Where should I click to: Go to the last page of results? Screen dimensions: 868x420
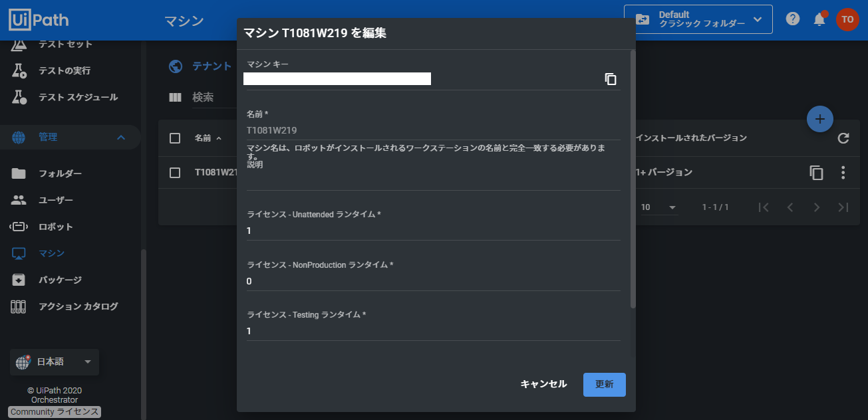click(843, 207)
